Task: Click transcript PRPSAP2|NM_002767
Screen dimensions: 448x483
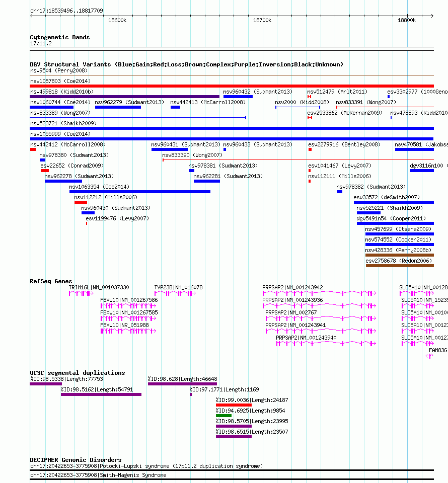Action: pos(321,318)
